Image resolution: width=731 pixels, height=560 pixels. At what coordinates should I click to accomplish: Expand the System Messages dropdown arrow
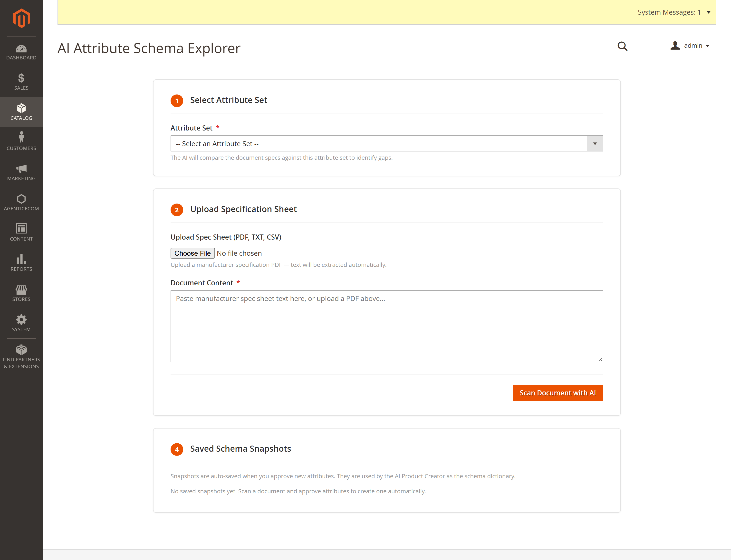pyautogui.click(x=709, y=12)
